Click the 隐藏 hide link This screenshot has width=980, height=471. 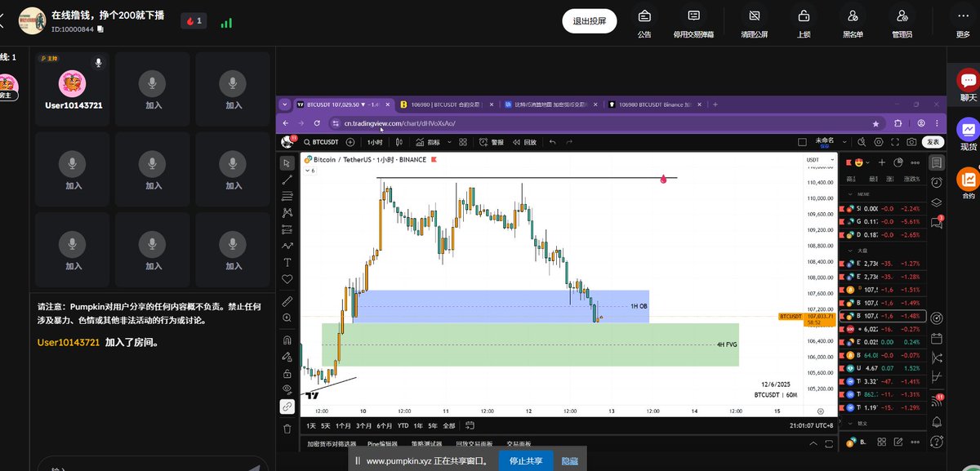pyautogui.click(x=569, y=461)
